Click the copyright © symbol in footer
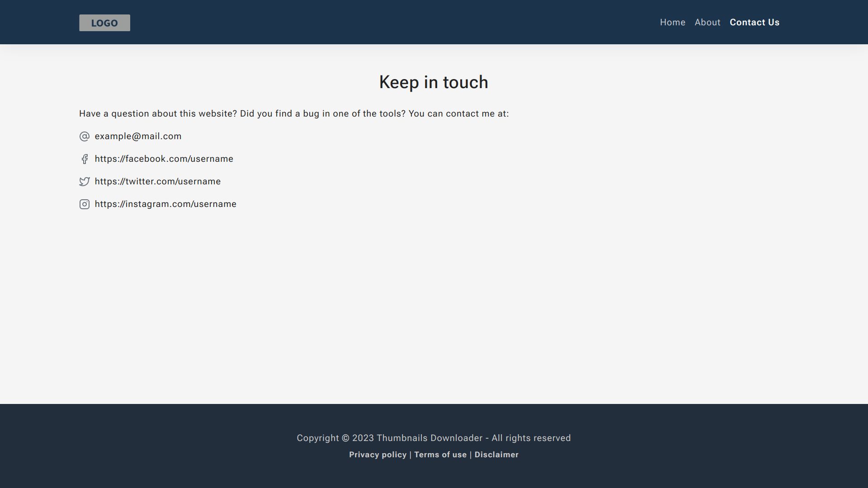This screenshot has height=488, width=868. pos(345,438)
